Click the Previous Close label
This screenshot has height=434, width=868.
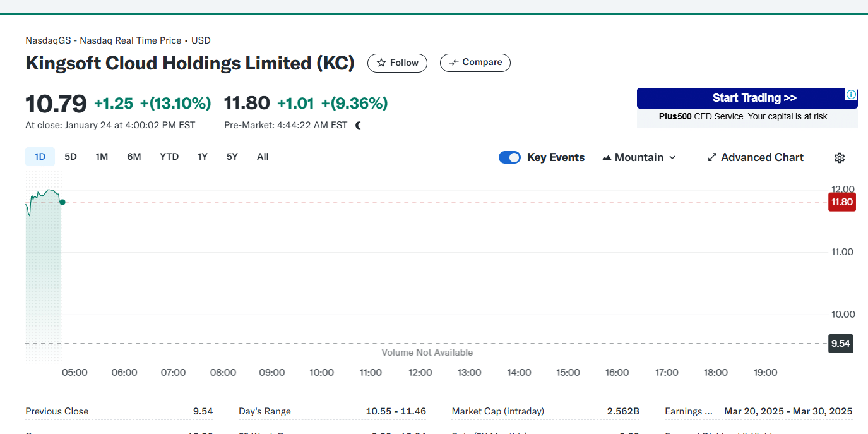point(57,411)
